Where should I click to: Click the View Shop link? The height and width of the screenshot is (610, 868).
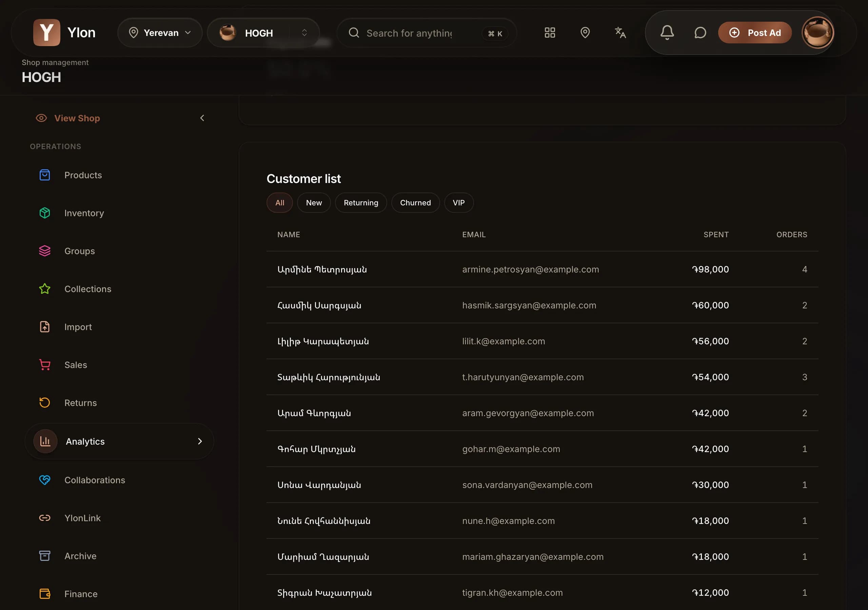point(68,118)
